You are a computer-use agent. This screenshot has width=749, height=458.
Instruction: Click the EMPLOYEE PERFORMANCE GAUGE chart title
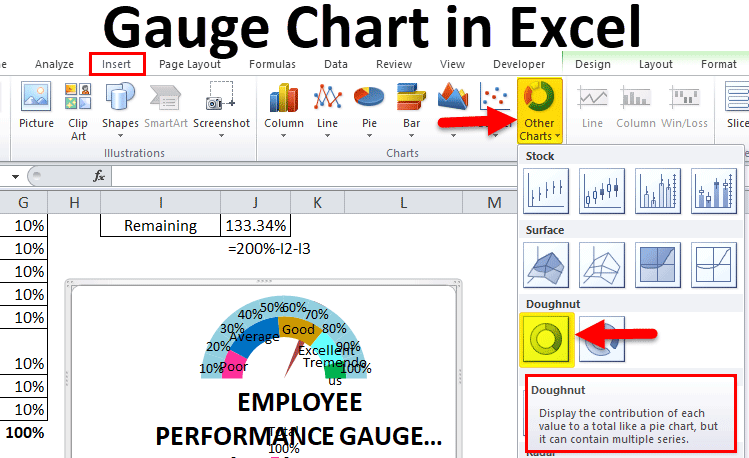(x=299, y=419)
